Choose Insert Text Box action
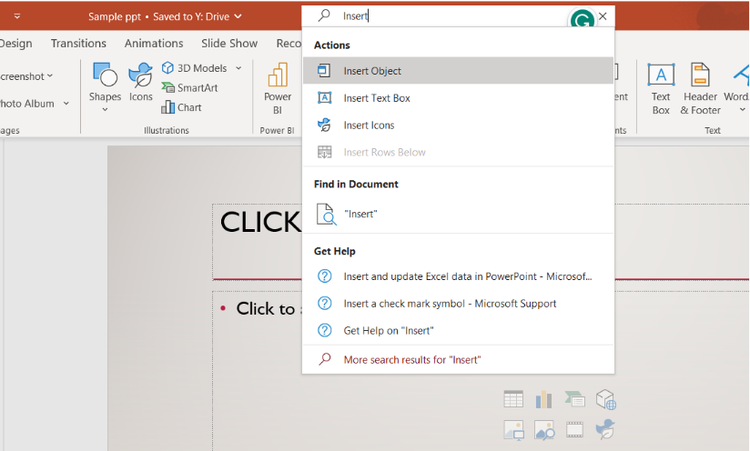Viewport: 750px width, 451px height. pyautogui.click(x=458, y=98)
